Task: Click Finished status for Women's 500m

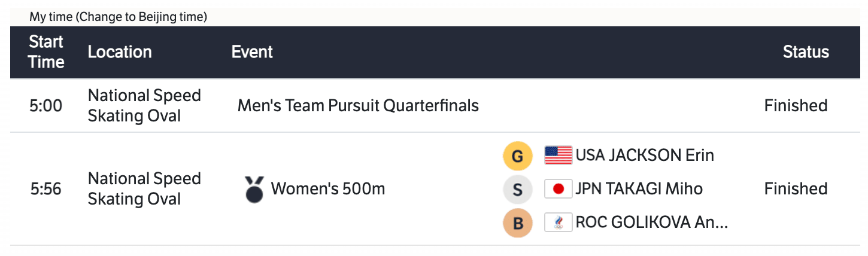Action: pyautogui.click(x=796, y=189)
